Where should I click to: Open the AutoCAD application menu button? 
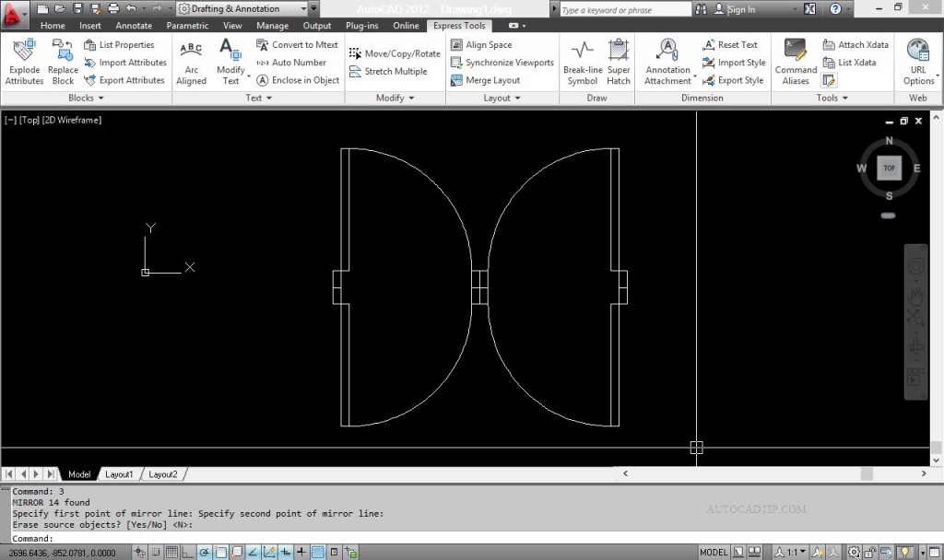pyautogui.click(x=13, y=15)
